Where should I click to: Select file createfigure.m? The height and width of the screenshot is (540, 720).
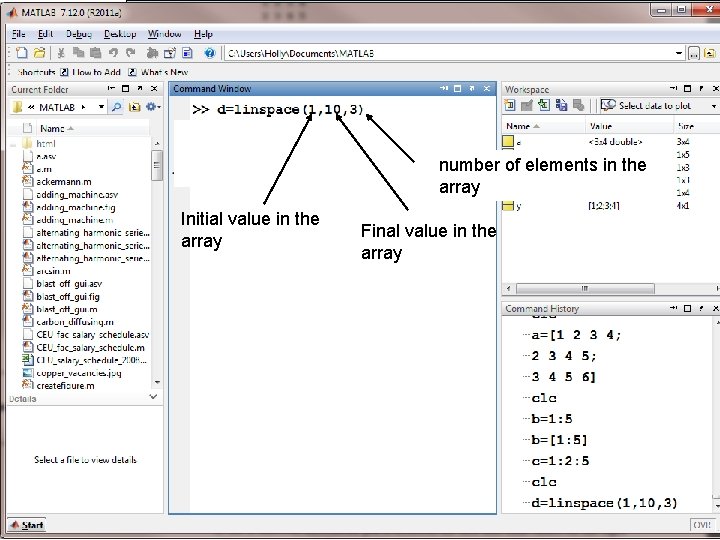65,386
